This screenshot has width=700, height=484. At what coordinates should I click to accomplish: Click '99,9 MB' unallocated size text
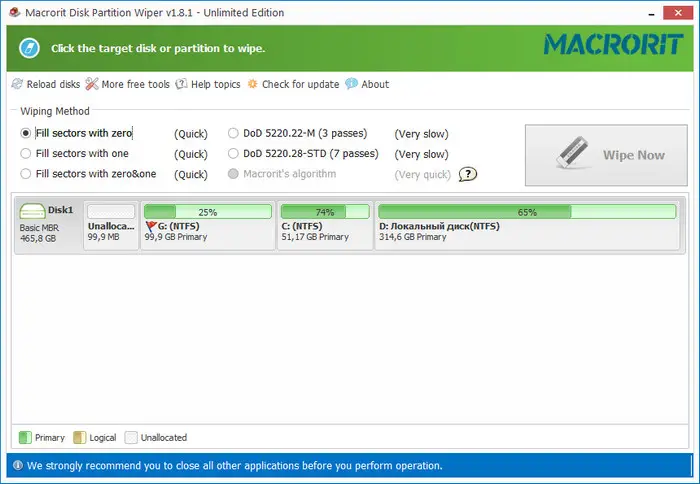pyautogui.click(x=104, y=237)
